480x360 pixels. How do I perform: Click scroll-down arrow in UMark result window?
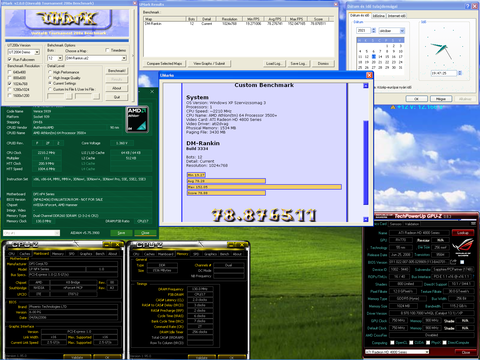click(x=366, y=219)
